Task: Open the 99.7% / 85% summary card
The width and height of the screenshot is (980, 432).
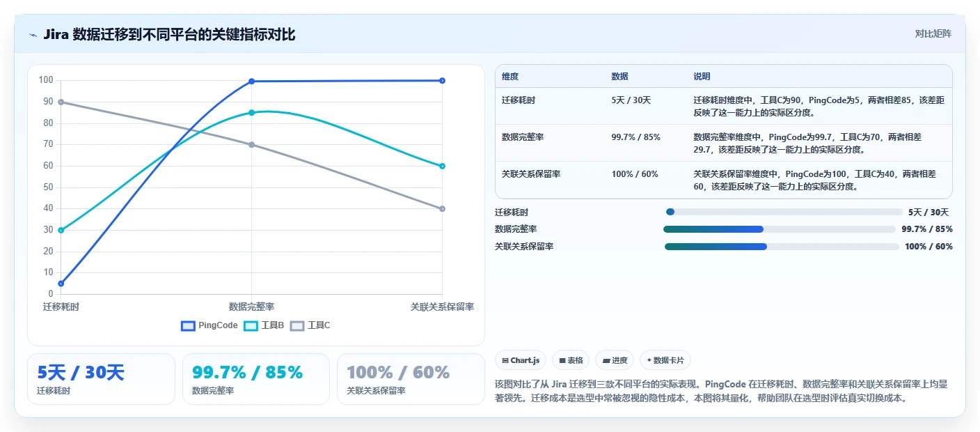Action: [x=256, y=379]
